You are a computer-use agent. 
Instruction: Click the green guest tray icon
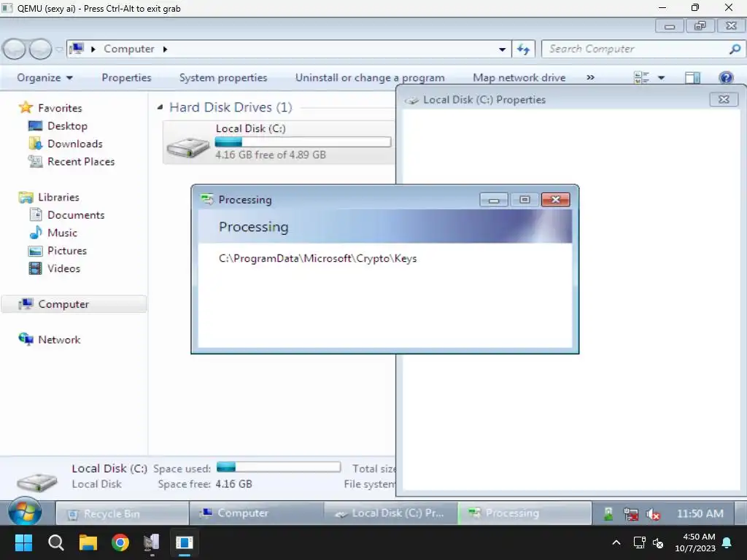point(608,514)
